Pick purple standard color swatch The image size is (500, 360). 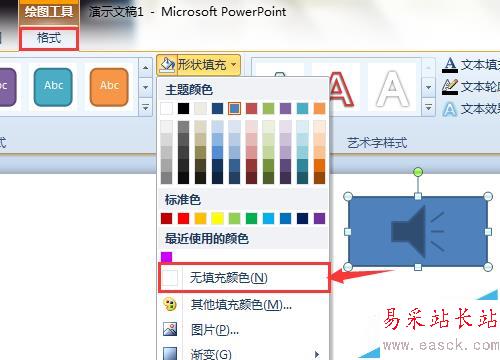tap(319, 219)
